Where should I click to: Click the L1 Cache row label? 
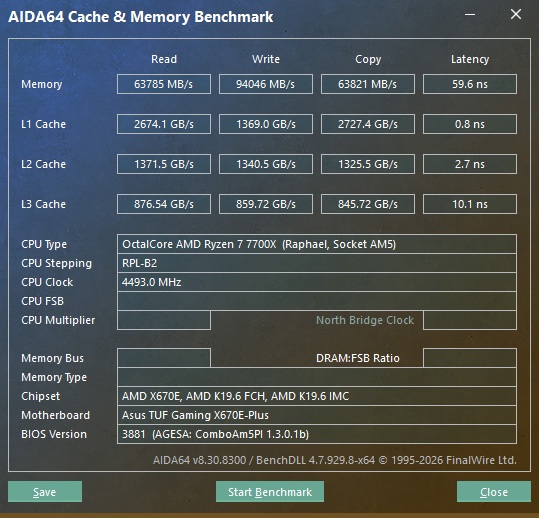(x=43, y=124)
